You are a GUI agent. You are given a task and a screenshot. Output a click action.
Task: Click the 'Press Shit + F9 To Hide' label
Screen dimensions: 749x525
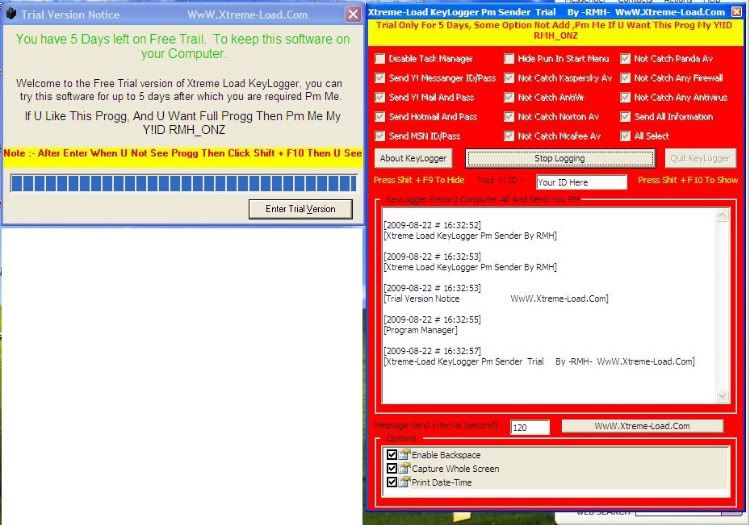[418, 180]
